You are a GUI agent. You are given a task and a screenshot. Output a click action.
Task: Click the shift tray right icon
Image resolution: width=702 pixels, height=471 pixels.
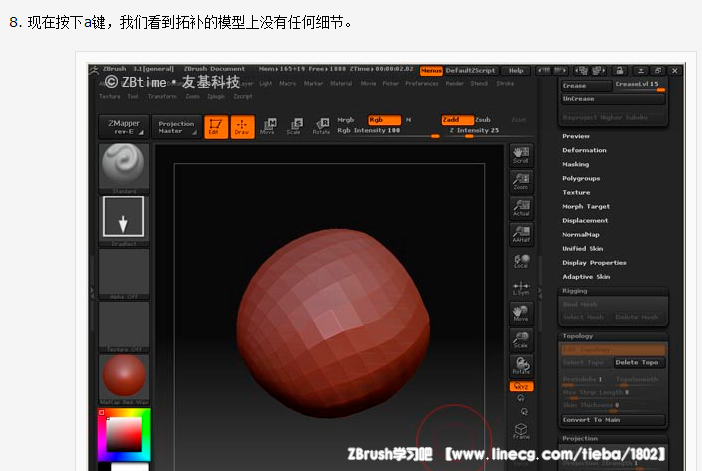click(x=560, y=71)
